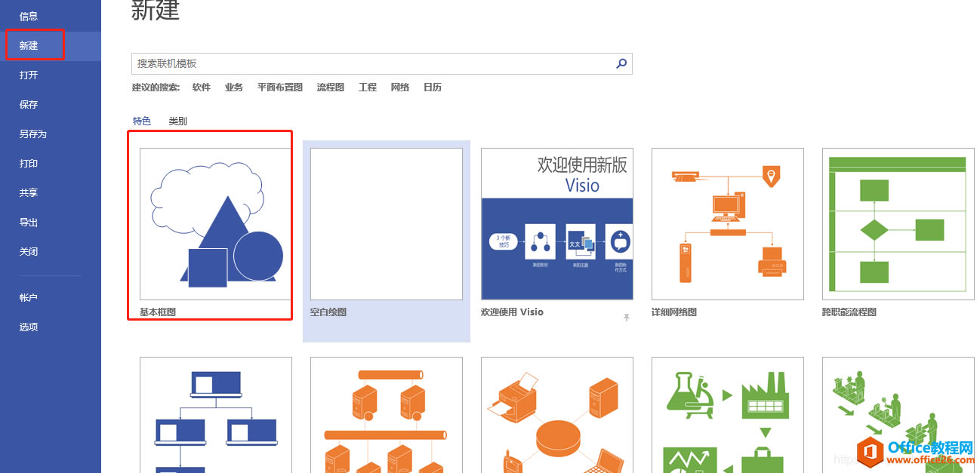This screenshot has height=473, width=980.
Task: Click 导出 in the sidebar
Action: pyautogui.click(x=29, y=223)
